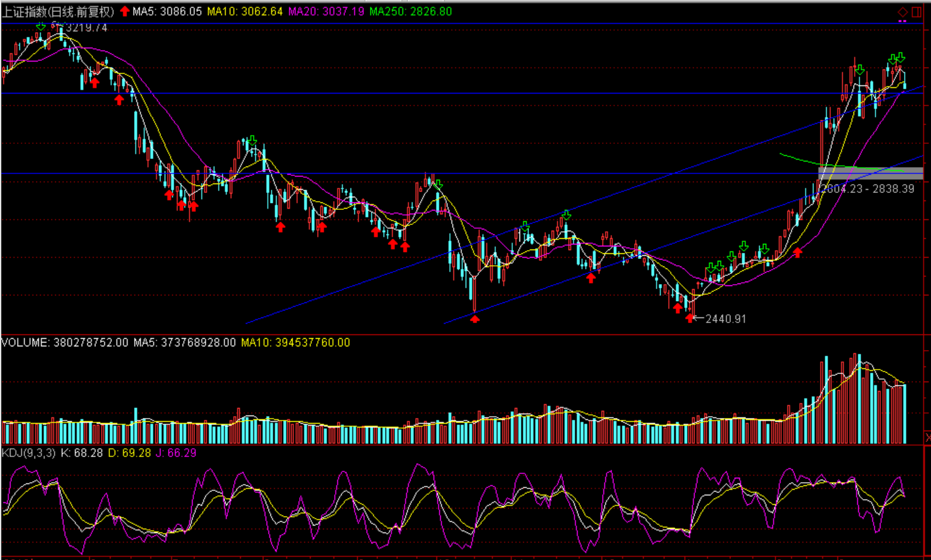This screenshot has height=560, width=931.
Task: Click the red up-arrow beside the 上证指数 title
Action: tap(125, 11)
